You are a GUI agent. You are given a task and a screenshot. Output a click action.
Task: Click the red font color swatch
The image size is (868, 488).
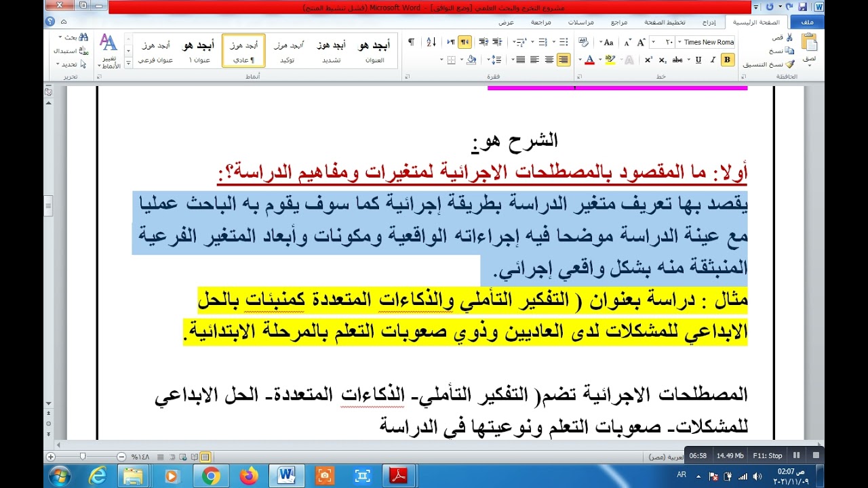pos(589,60)
